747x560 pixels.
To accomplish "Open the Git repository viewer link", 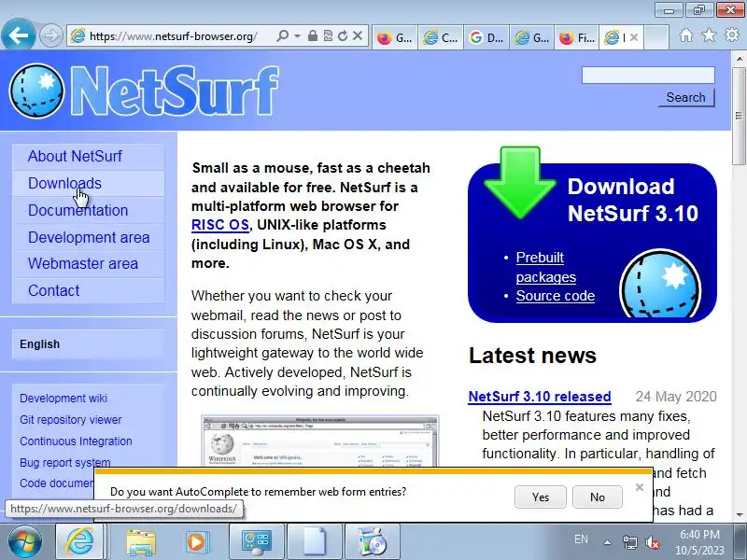I will [71, 420].
